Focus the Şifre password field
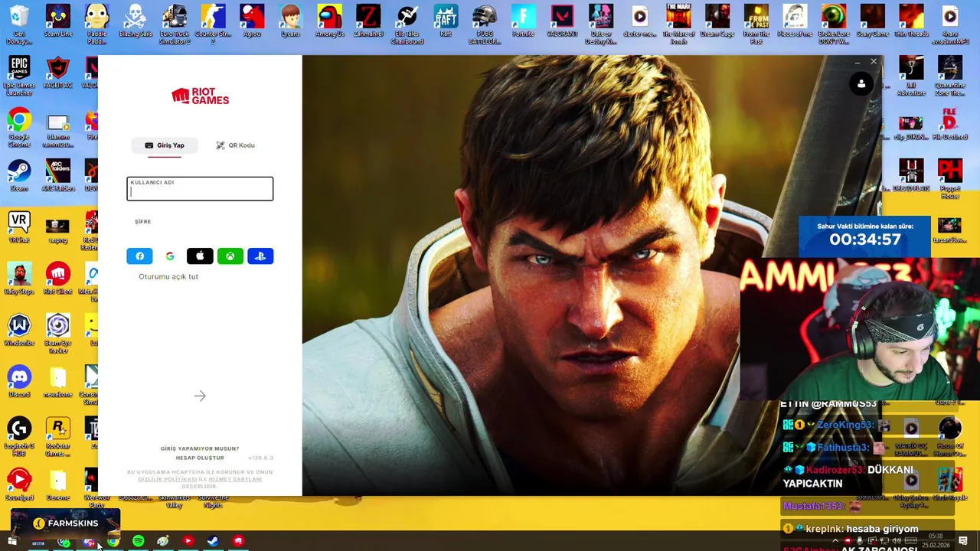 point(200,222)
